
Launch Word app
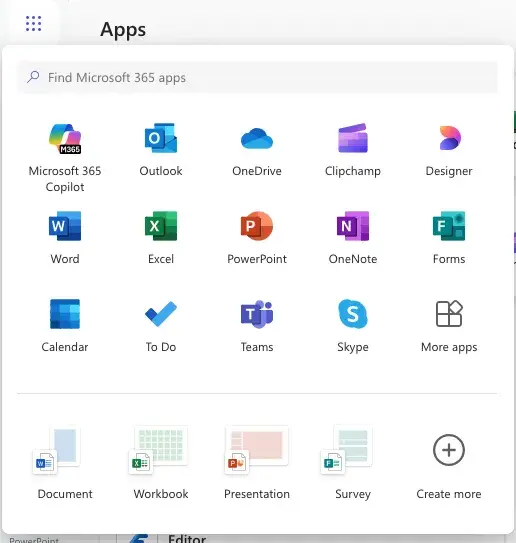(x=65, y=238)
